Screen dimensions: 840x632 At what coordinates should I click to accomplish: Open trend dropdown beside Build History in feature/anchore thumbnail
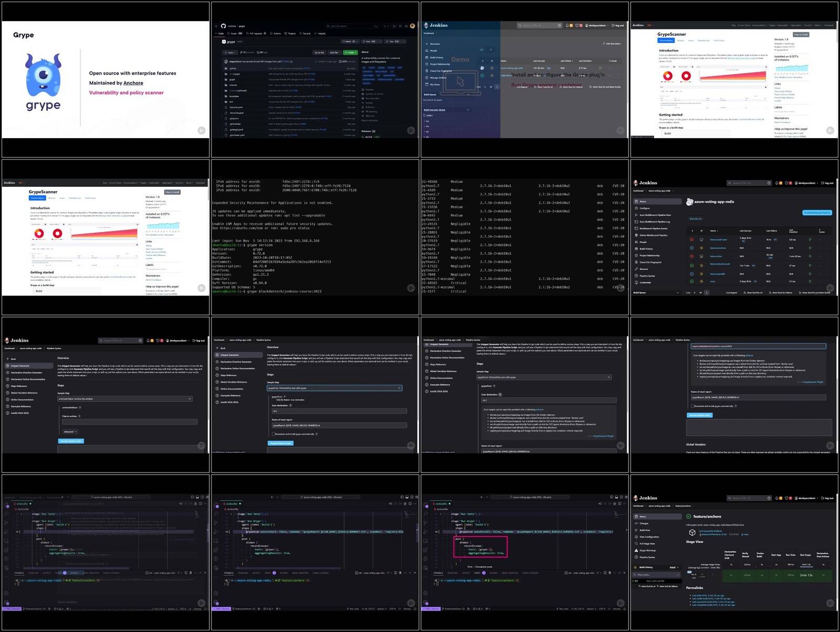(674, 567)
